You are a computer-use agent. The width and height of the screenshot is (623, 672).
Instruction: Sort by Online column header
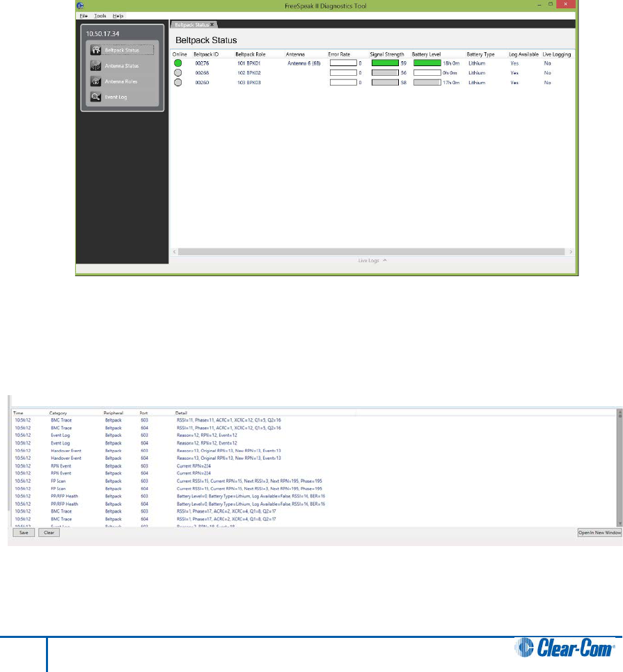180,54
